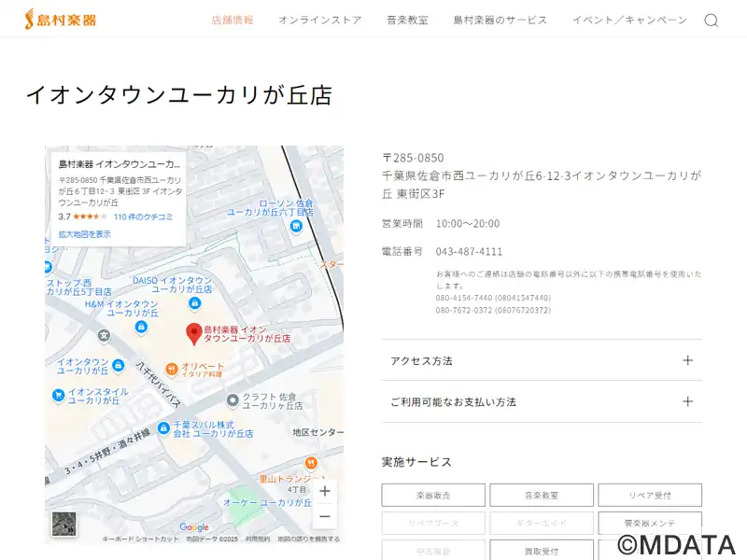Screen dimensions: 747x560
Task: Click the オーケー ユーカリが丘 map label
Action: click(x=267, y=502)
